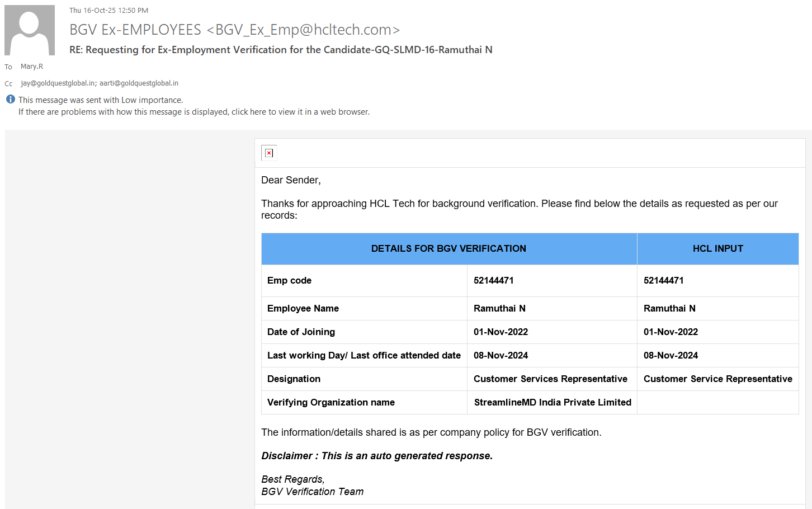Click Emp code 52144471 in the HCL INPUT column
812x509 pixels.
[x=664, y=281]
